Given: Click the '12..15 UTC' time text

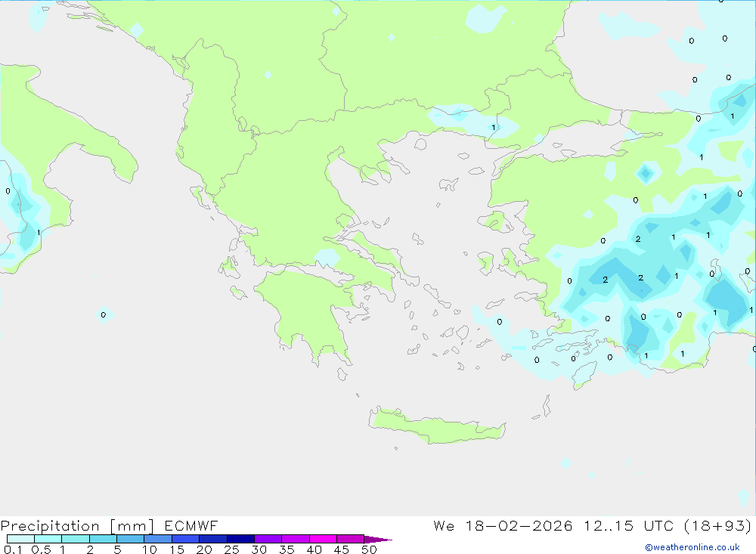Looking at the screenshot, I should click(x=628, y=525).
